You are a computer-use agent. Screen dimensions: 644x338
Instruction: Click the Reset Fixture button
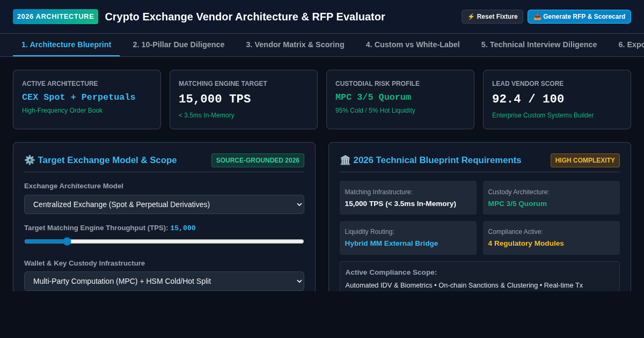click(492, 17)
